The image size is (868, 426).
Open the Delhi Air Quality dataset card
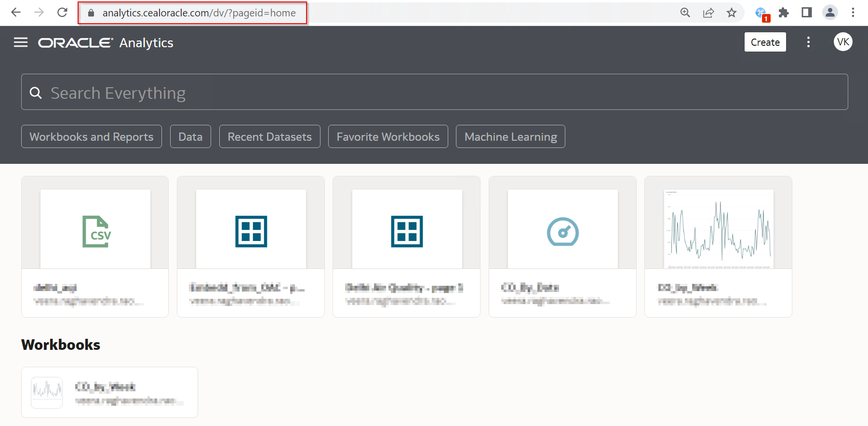[x=406, y=246]
